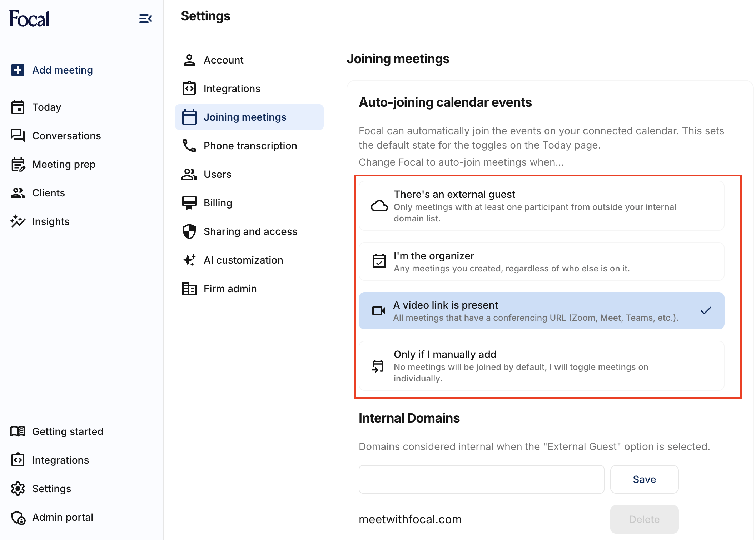Viewport: 756px width, 540px height.
Task: Choose "Only if I manually add" option
Action: (541, 366)
